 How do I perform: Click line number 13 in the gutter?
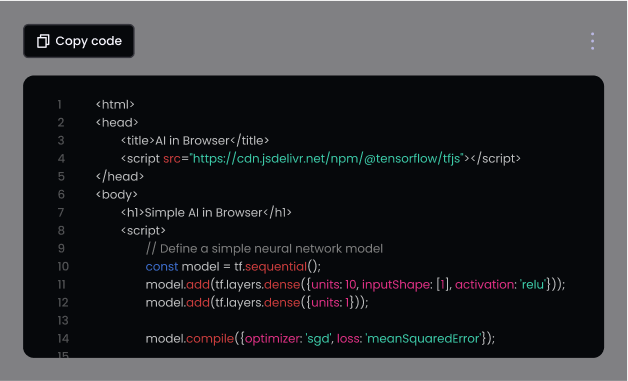pyautogui.click(x=63, y=321)
